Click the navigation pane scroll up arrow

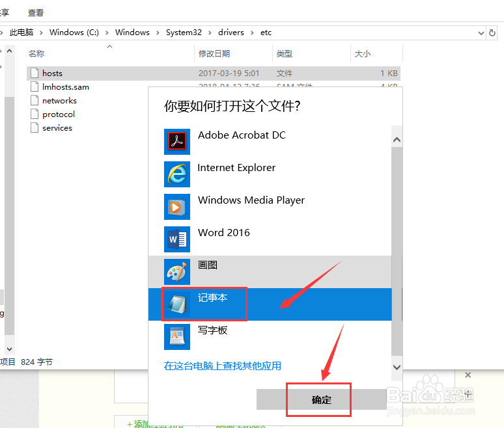[x=9, y=51]
